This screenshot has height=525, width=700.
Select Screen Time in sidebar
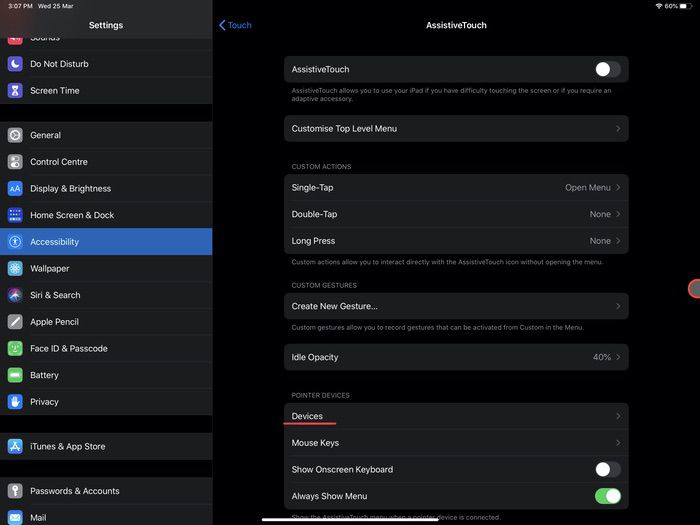106,91
